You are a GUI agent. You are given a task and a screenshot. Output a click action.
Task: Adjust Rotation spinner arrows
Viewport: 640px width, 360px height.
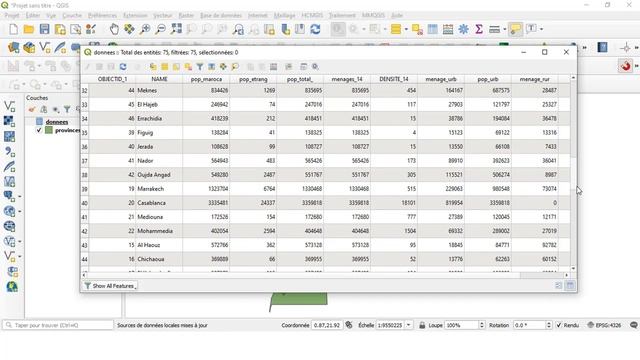549,325
